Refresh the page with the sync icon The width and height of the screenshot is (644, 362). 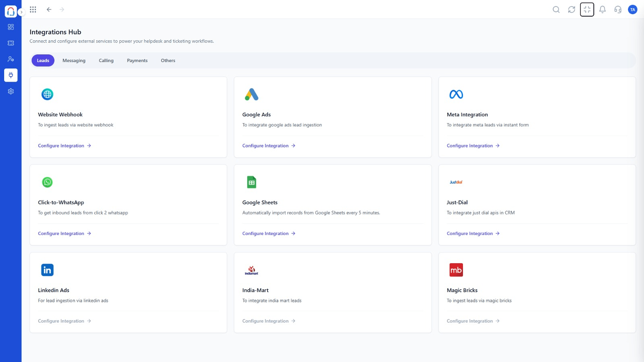coord(572,9)
